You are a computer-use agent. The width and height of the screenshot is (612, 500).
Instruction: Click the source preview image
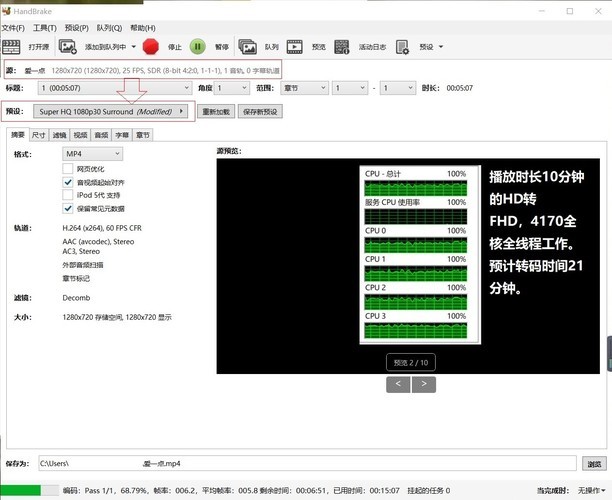pos(408,266)
